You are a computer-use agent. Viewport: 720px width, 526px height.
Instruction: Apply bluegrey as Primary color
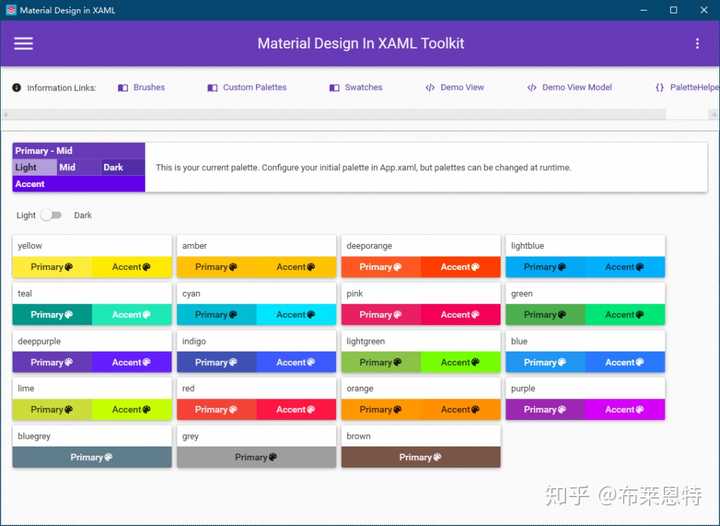click(92, 458)
